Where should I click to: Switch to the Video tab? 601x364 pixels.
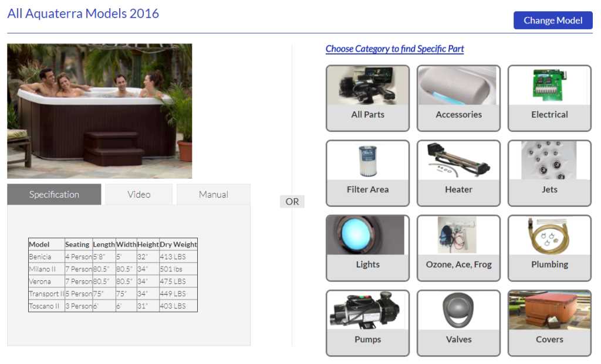pyautogui.click(x=139, y=195)
